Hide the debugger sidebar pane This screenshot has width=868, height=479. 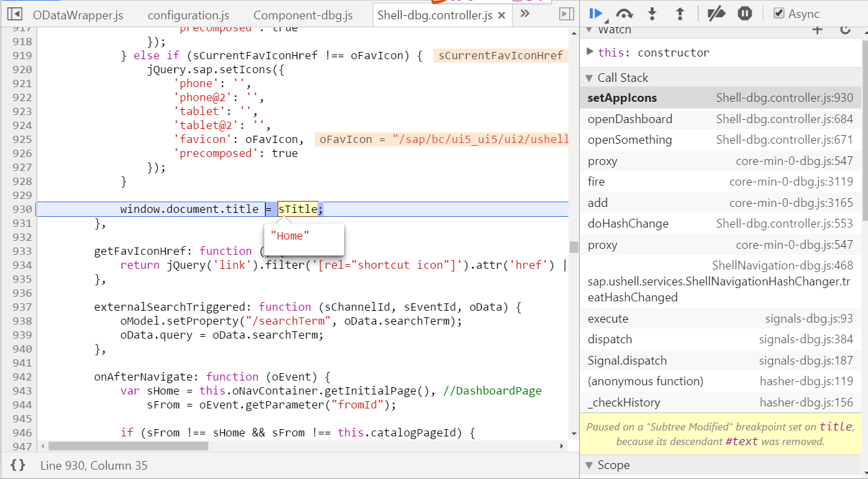click(x=566, y=14)
